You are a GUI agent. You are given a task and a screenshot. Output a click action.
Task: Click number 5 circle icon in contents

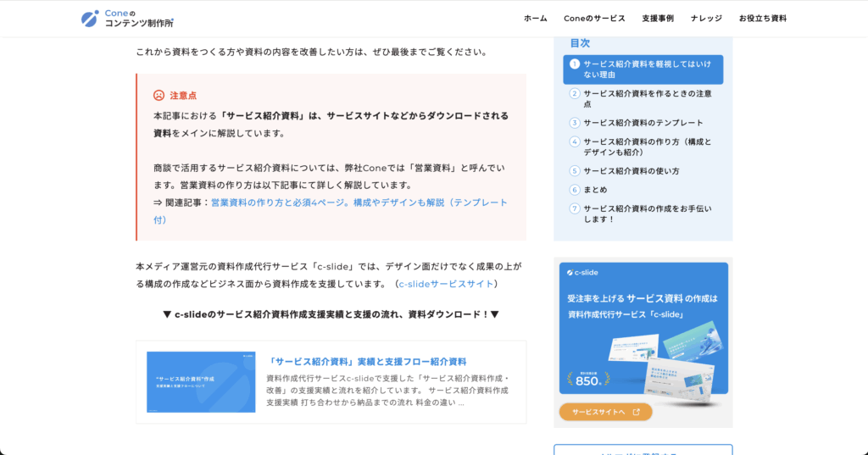click(x=575, y=171)
